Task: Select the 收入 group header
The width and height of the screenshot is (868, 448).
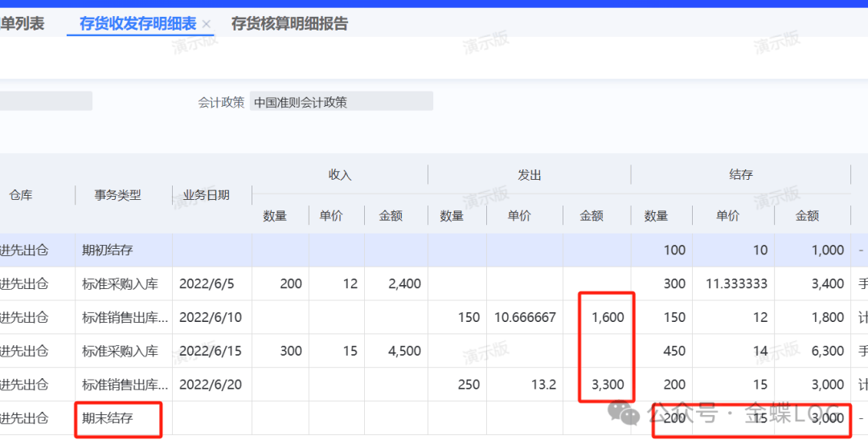Action: 340,174
